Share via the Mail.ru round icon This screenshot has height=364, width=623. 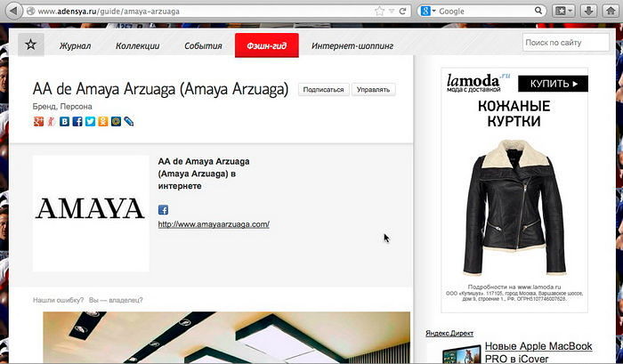tap(116, 121)
